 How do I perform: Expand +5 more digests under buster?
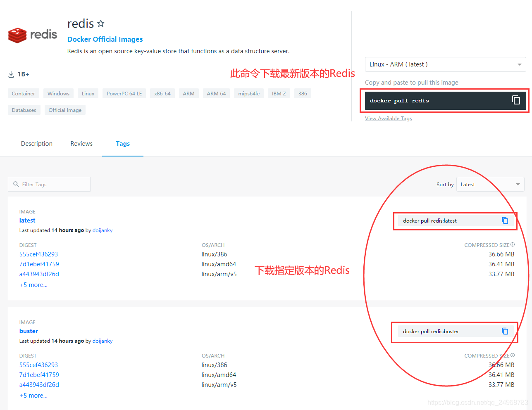pyautogui.click(x=33, y=396)
